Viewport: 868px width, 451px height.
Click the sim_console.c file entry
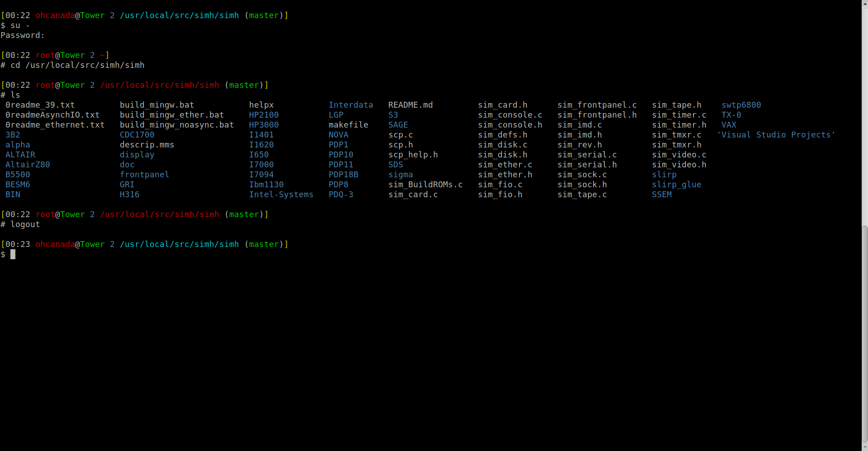[x=510, y=115]
